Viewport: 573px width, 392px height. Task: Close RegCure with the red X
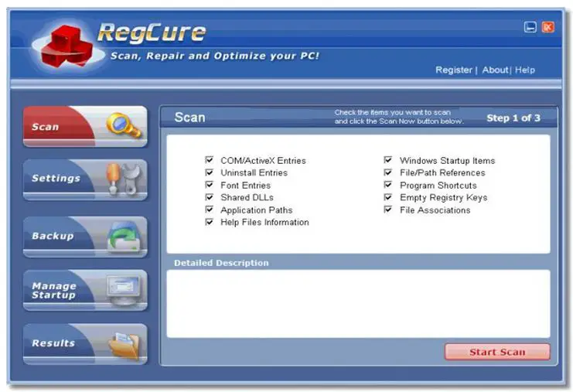click(547, 27)
